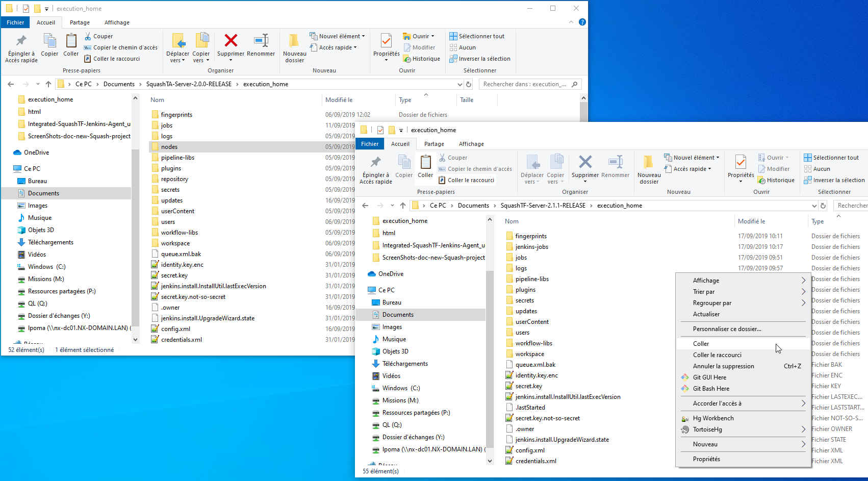
Task: Click Renommer icon in back window ribbon
Action: click(x=261, y=41)
